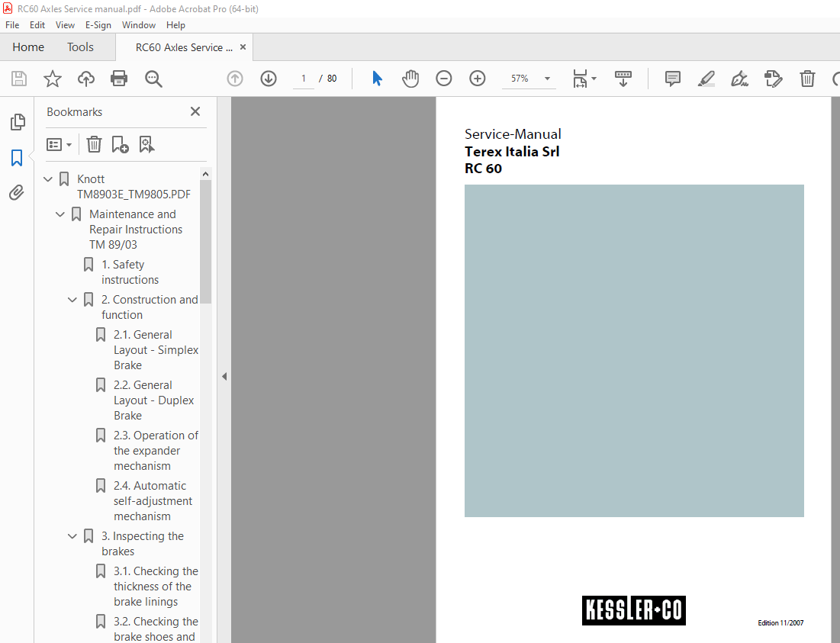Open bookmark 1. Safety instructions
This screenshot has height=643, width=840.
click(x=130, y=272)
